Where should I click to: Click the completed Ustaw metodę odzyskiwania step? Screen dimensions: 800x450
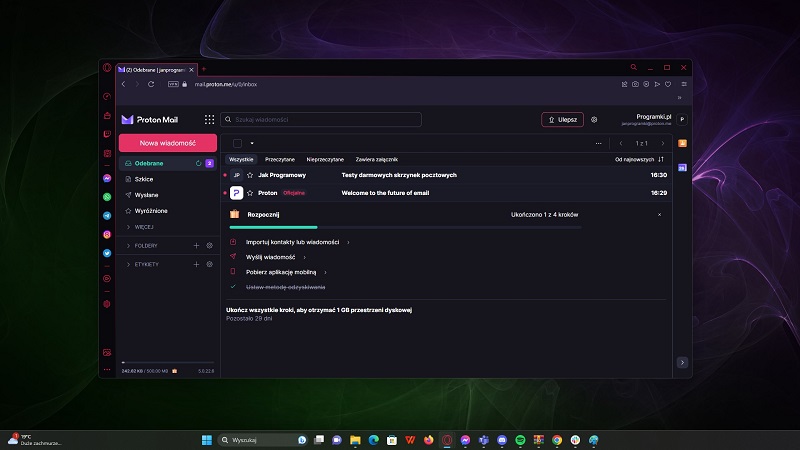pyautogui.click(x=285, y=287)
